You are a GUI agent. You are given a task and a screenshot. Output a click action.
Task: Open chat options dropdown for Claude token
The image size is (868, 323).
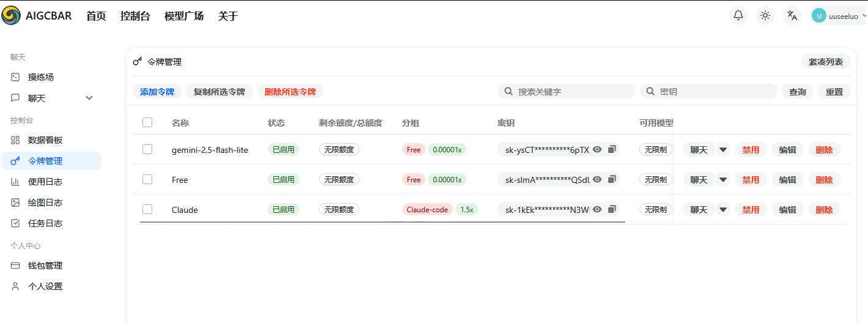[x=724, y=210]
